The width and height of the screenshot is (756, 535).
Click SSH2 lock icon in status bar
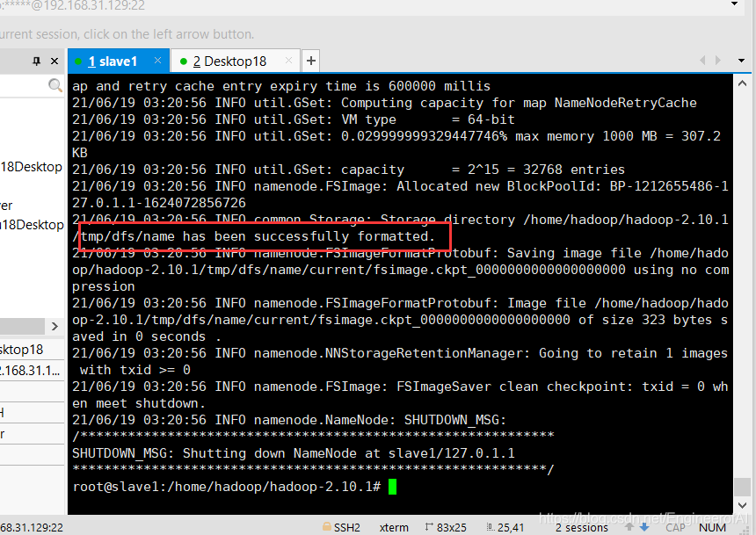tap(327, 527)
